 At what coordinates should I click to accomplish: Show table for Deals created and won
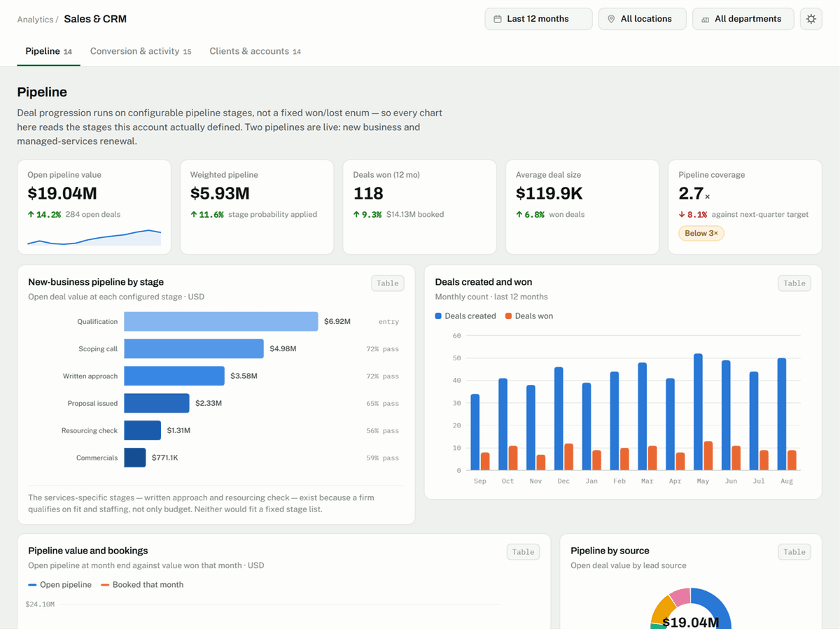[x=794, y=283]
